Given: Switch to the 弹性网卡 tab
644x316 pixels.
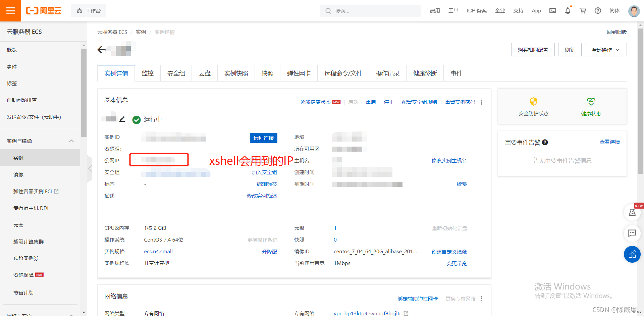Looking at the screenshot, I should click(x=299, y=73).
